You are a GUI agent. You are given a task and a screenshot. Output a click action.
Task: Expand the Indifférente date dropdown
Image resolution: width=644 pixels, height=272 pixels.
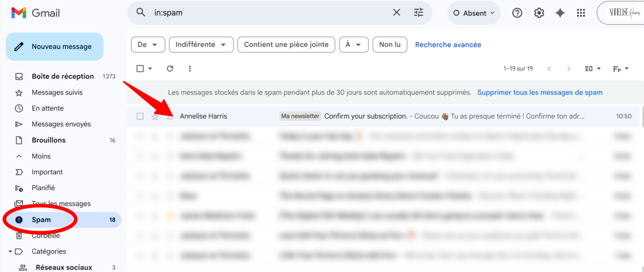tap(201, 45)
